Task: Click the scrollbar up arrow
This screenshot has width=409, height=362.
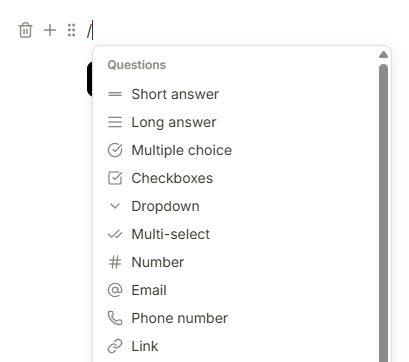Action: pyautogui.click(x=383, y=54)
